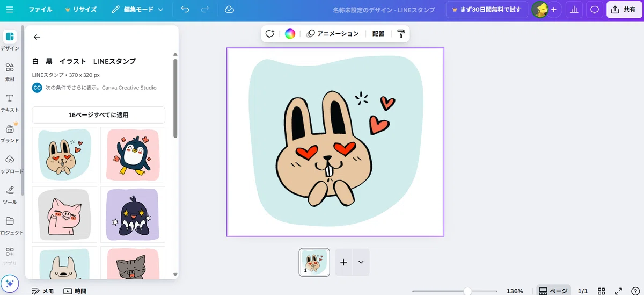Add a collaborator with the plus icon
Image resolution: width=644 pixels, height=295 pixels.
pyautogui.click(x=554, y=10)
